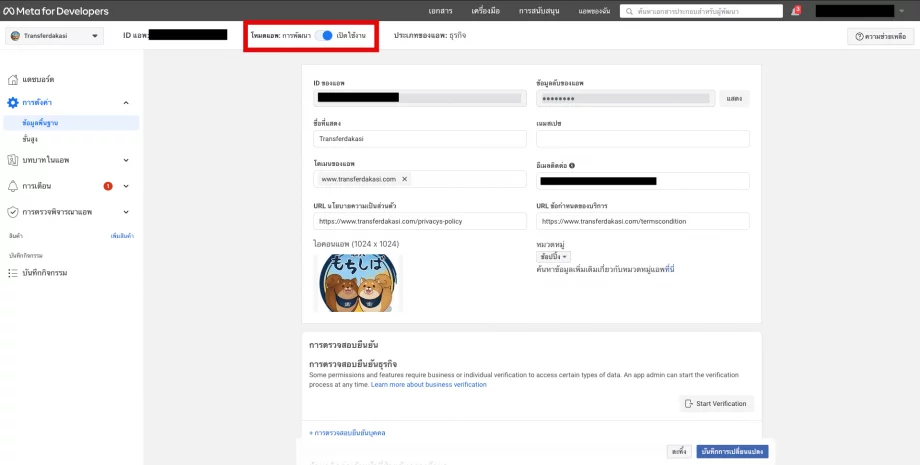
Task: Click the Transferdakasi app avatar icon
Action: (15, 36)
